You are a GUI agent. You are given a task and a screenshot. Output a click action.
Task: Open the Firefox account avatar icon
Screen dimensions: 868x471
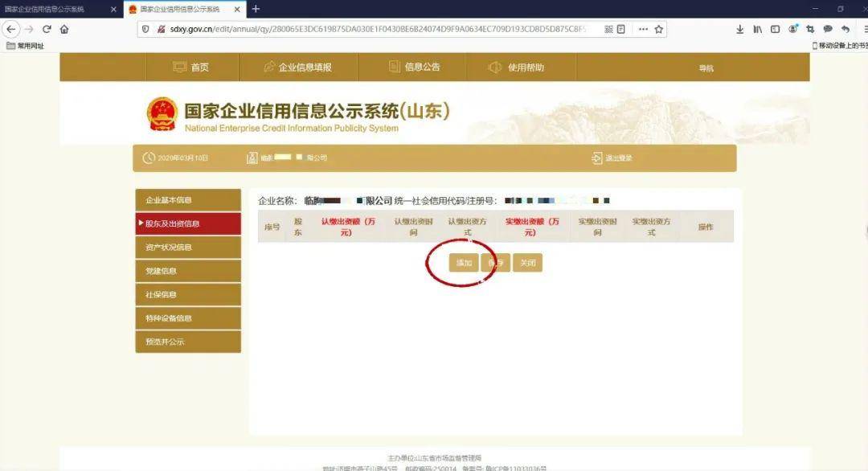pos(792,29)
